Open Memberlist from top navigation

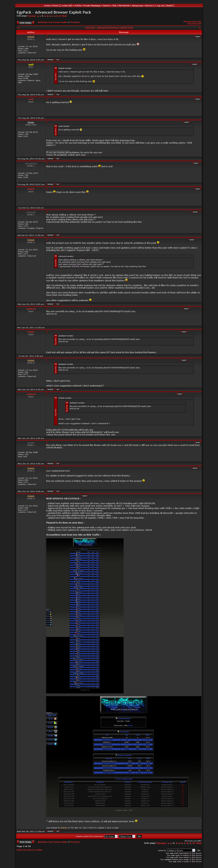[124, 5]
